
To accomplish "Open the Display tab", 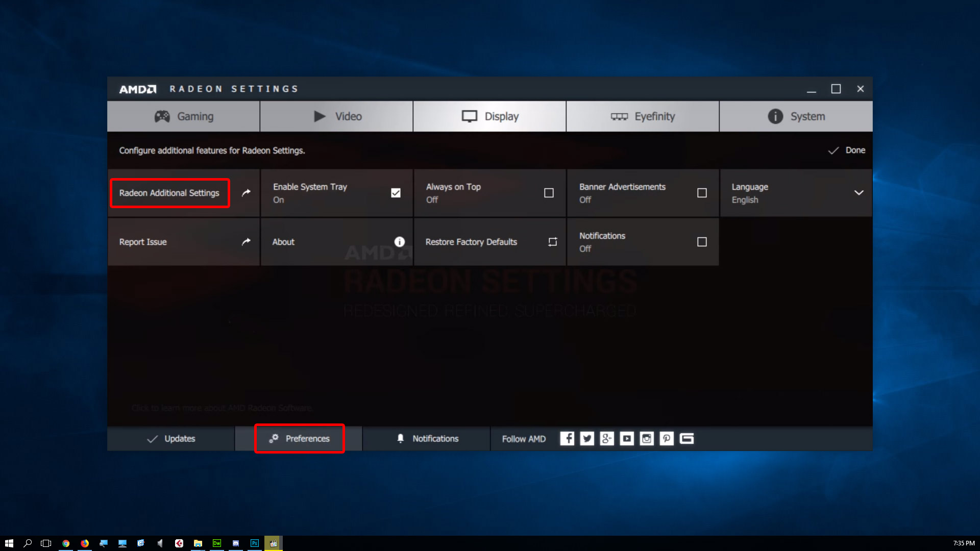I will (490, 116).
